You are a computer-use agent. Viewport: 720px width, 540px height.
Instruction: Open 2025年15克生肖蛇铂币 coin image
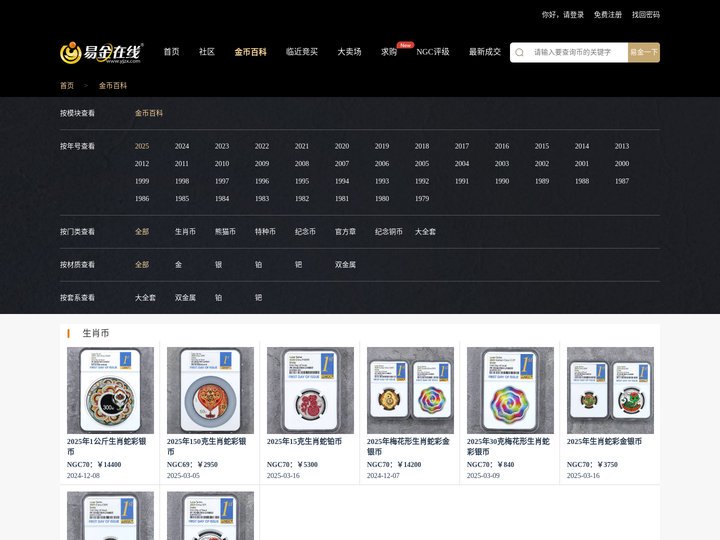coord(310,390)
